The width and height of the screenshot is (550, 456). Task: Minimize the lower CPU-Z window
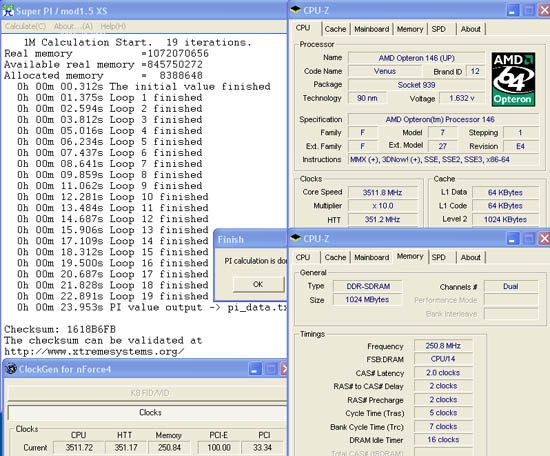[x=512, y=239]
